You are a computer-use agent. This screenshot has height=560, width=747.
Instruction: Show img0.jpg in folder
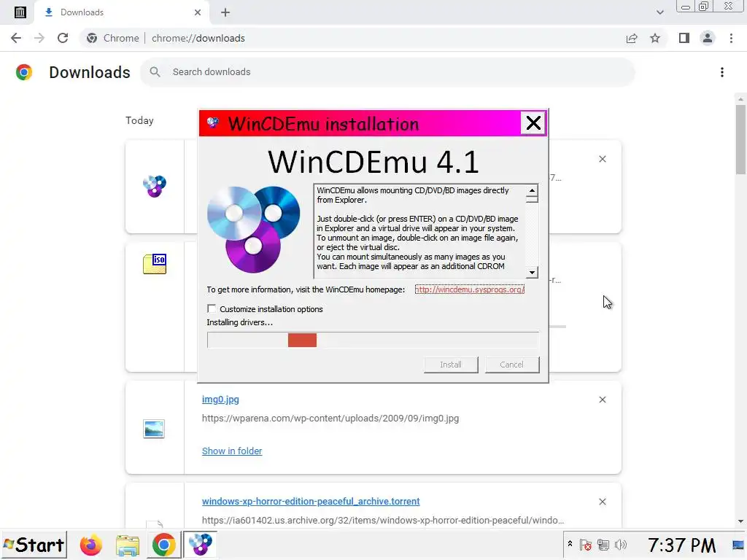pos(231,451)
